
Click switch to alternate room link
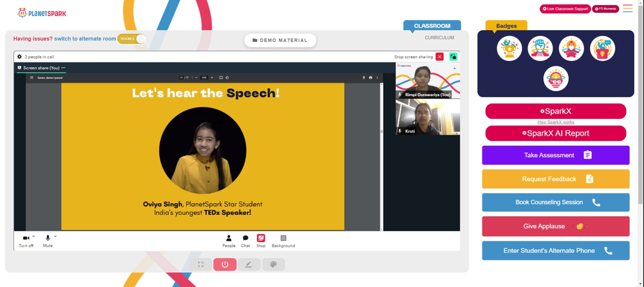click(x=85, y=39)
